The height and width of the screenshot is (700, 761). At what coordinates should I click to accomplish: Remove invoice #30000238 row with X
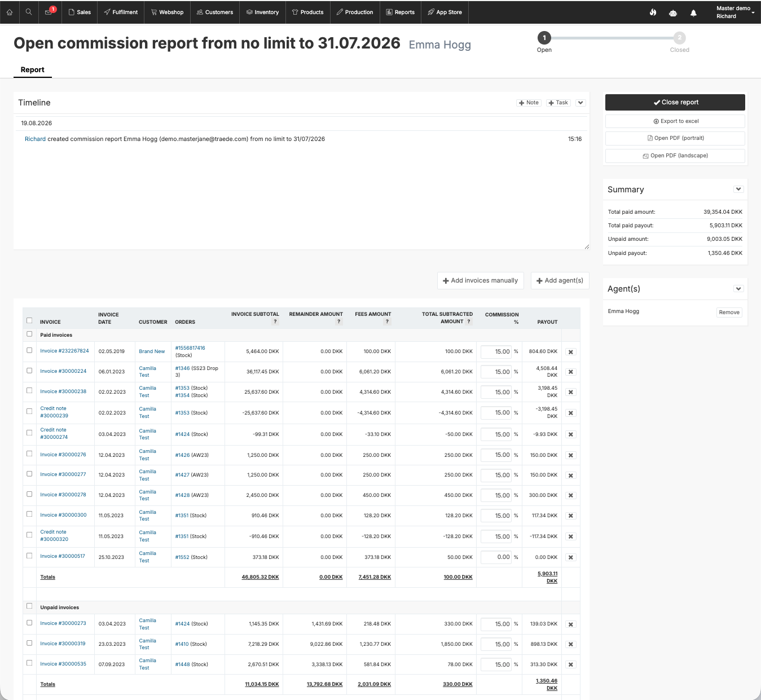pos(571,393)
